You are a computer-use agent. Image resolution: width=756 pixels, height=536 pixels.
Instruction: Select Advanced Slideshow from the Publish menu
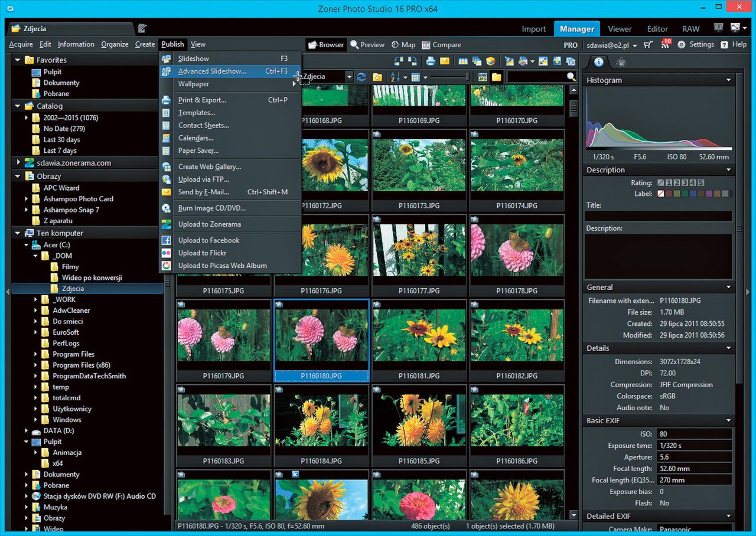pyautogui.click(x=230, y=71)
